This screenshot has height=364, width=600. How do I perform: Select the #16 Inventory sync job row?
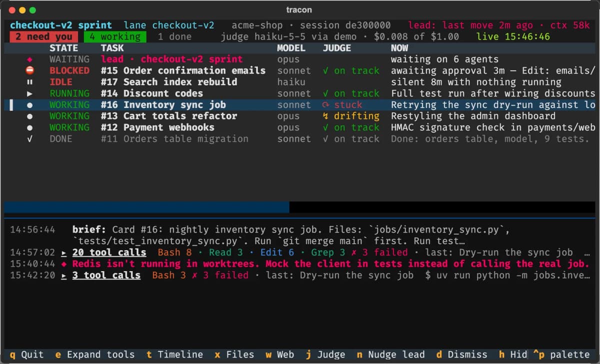300,105
